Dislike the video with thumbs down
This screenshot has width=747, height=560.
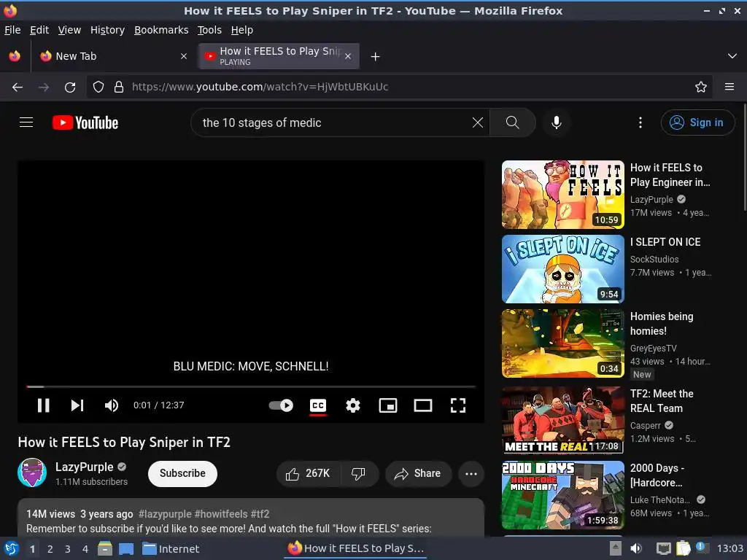[359, 473]
